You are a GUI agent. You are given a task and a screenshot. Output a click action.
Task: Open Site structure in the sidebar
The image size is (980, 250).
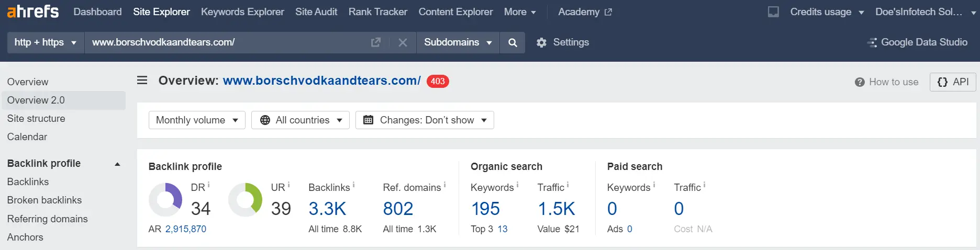tap(36, 119)
